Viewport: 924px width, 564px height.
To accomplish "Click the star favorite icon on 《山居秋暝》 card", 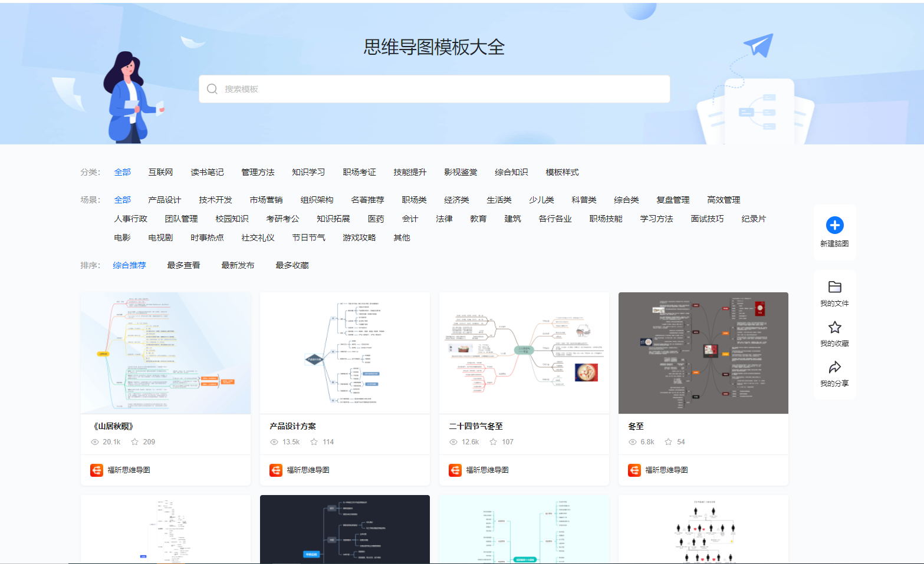I will (135, 442).
